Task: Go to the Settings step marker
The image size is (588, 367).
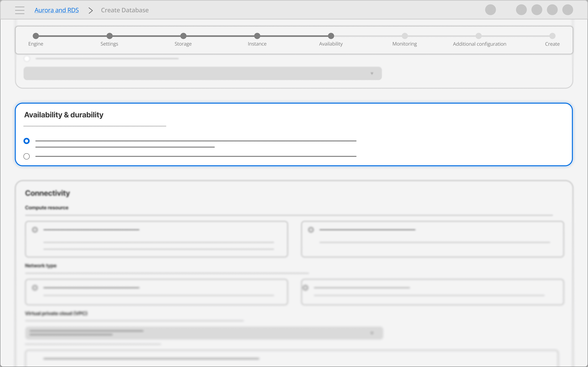Action: click(110, 36)
